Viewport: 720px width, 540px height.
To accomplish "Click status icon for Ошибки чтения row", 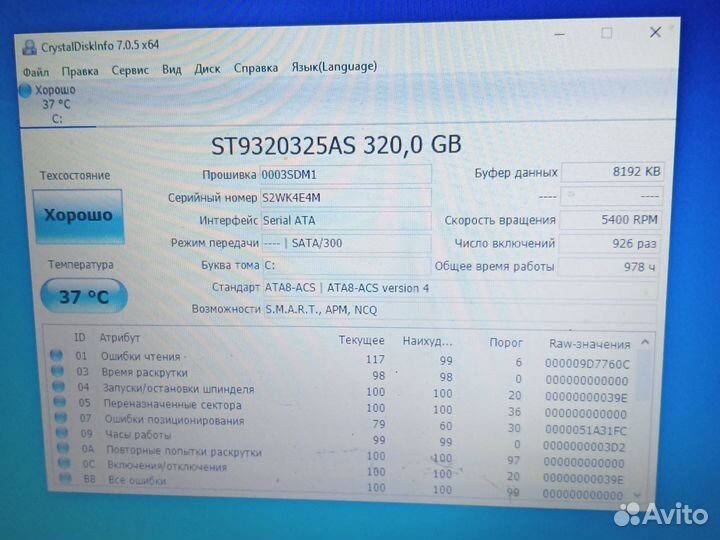I will coord(56,354).
